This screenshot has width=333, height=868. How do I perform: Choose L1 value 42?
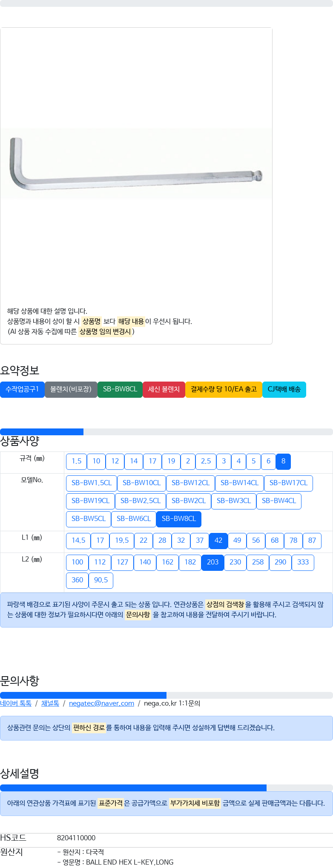coord(218,541)
